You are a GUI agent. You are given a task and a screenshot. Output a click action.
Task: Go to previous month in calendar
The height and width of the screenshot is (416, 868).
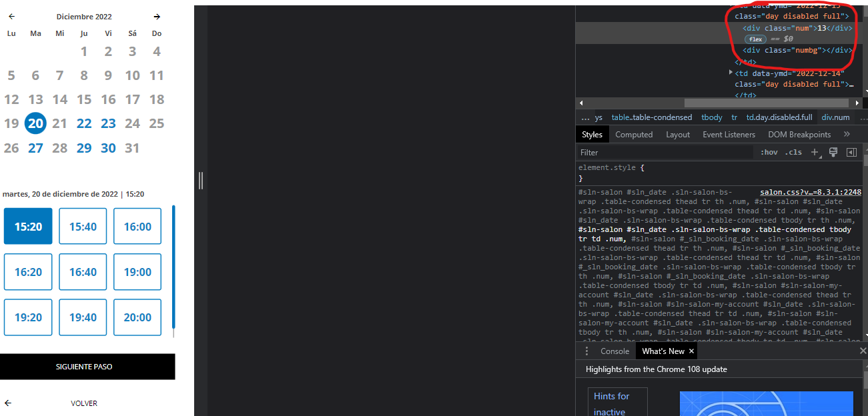11,16
